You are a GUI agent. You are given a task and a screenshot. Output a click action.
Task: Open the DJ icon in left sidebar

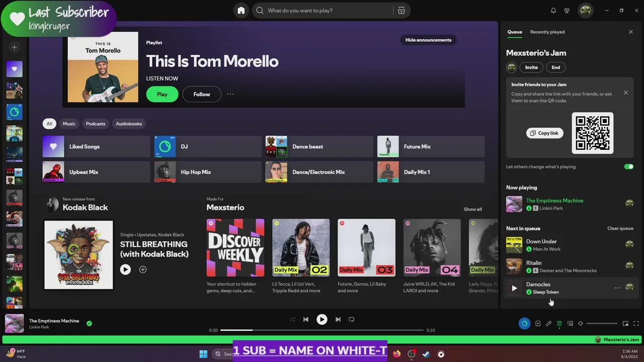pos(14,112)
